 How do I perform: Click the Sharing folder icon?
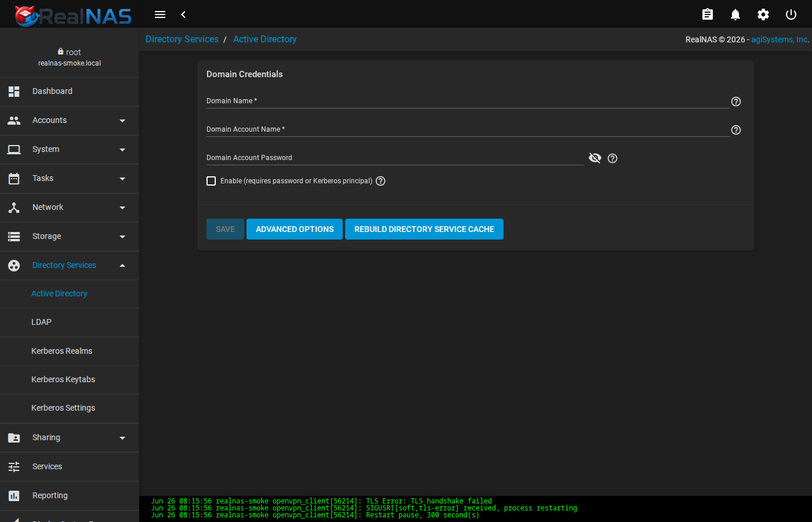click(14, 438)
